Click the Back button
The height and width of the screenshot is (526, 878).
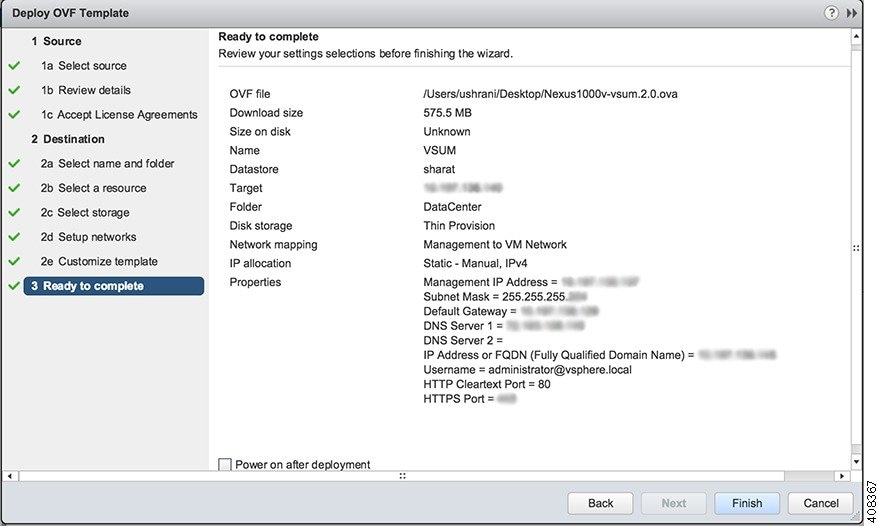600,503
